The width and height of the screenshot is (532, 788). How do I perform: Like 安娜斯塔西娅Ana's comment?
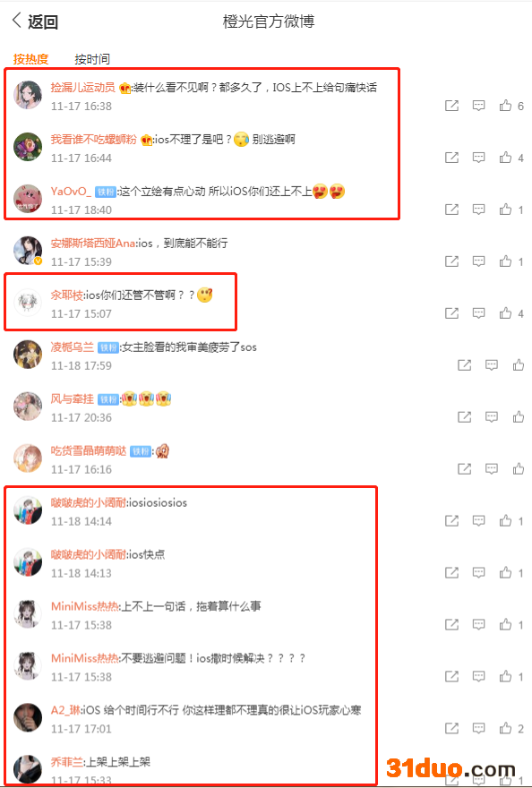(505, 261)
